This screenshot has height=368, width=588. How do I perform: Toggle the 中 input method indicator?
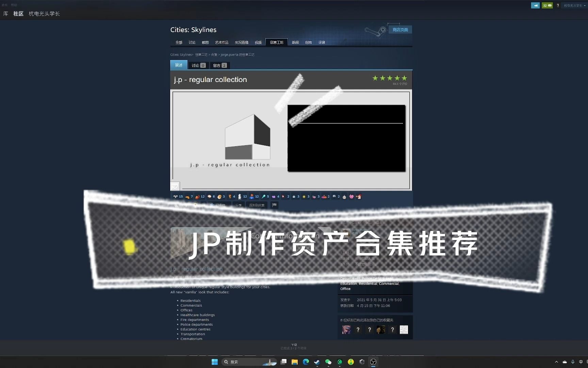point(581,362)
